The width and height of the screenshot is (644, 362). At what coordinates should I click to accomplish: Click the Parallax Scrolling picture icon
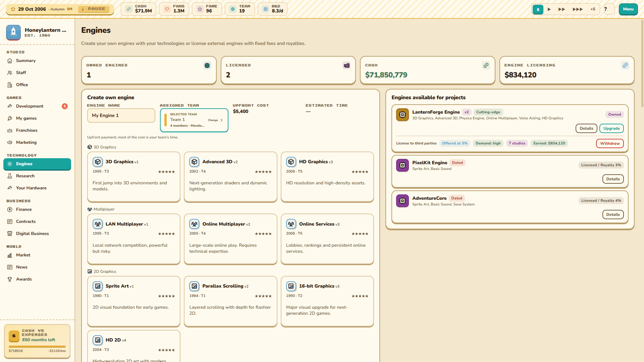(x=195, y=286)
